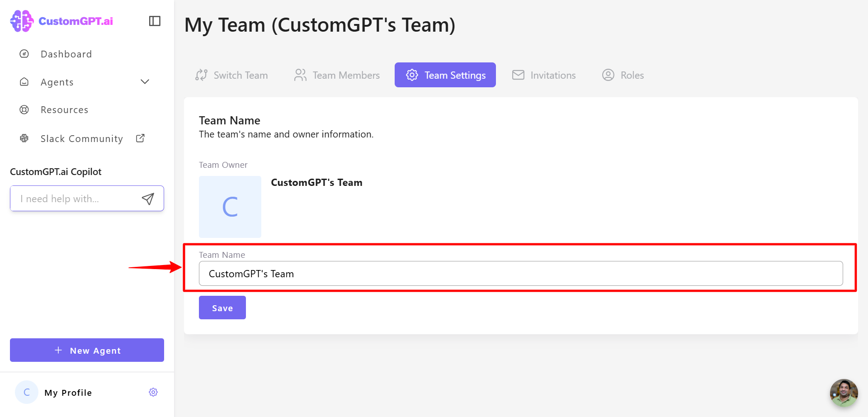Click the Agents sidebar icon
This screenshot has width=868, height=417.
tap(24, 82)
